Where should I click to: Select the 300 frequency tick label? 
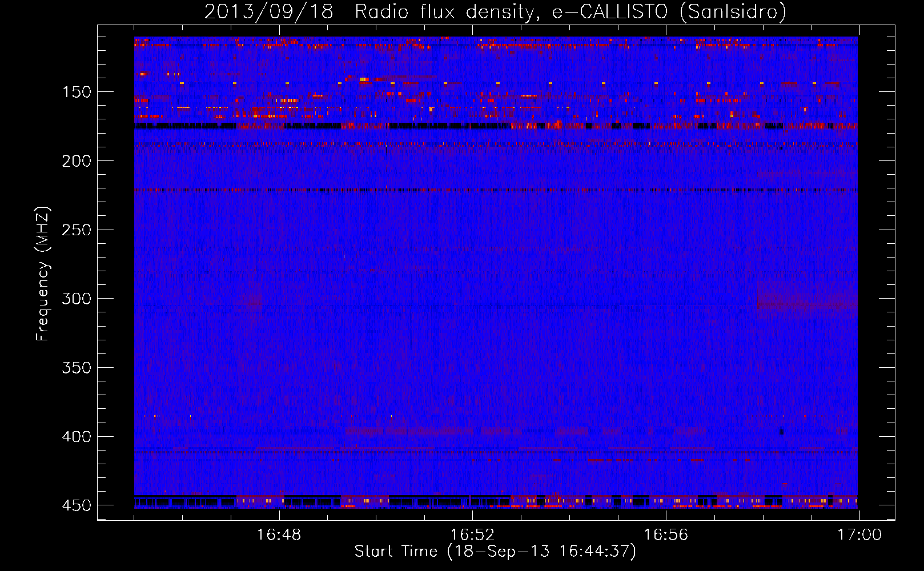click(x=76, y=299)
